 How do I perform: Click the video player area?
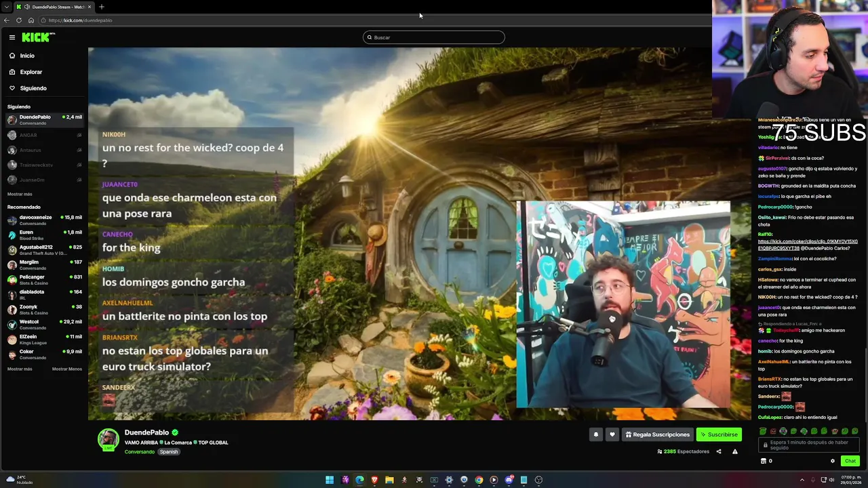(x=419, y=234)
